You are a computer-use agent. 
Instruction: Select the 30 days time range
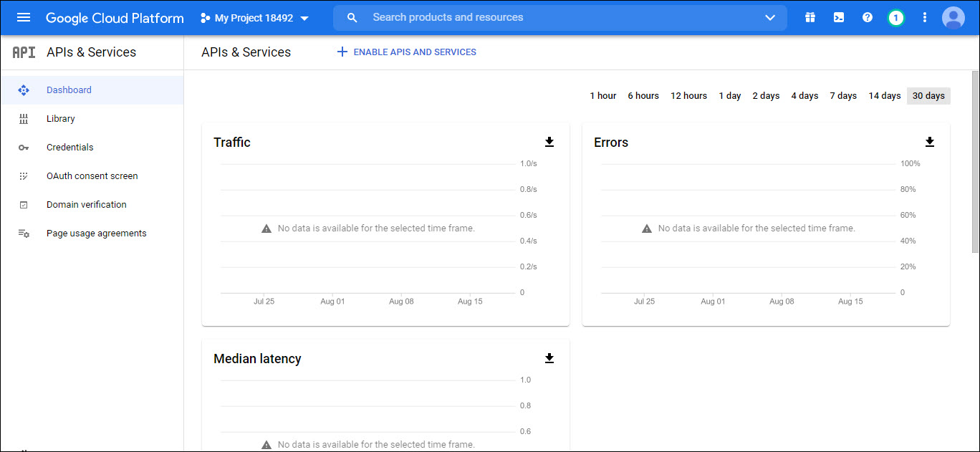point(928,96)
